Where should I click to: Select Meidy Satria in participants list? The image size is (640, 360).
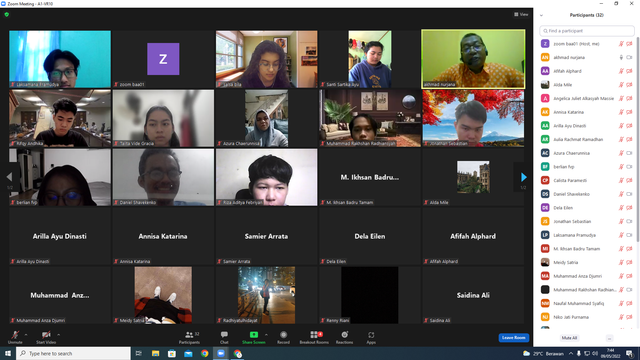pos(587,262)
